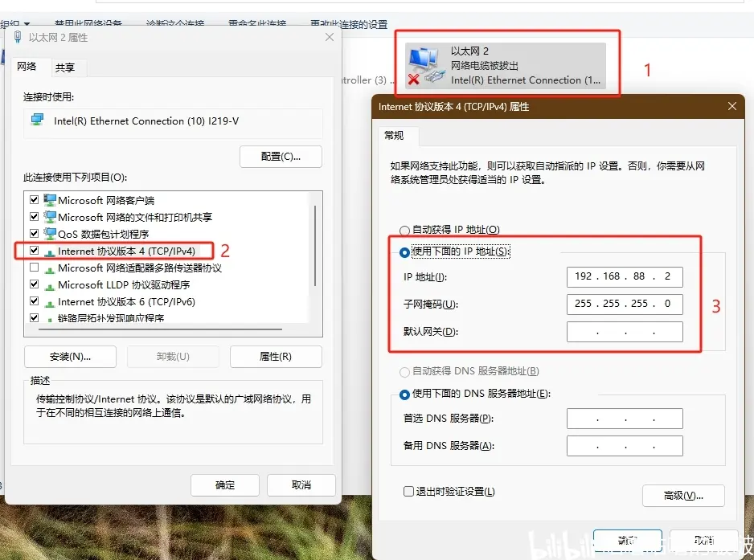The height and width of the screenshot is (560, 754).
Task: Click the 备用 DNS 服务器 input field
Action: tap(625, 446)
